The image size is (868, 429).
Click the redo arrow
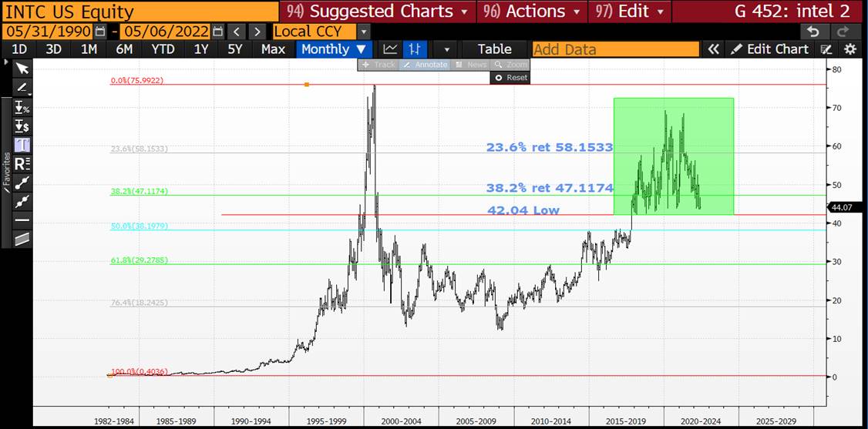click(x=843, y=32)
